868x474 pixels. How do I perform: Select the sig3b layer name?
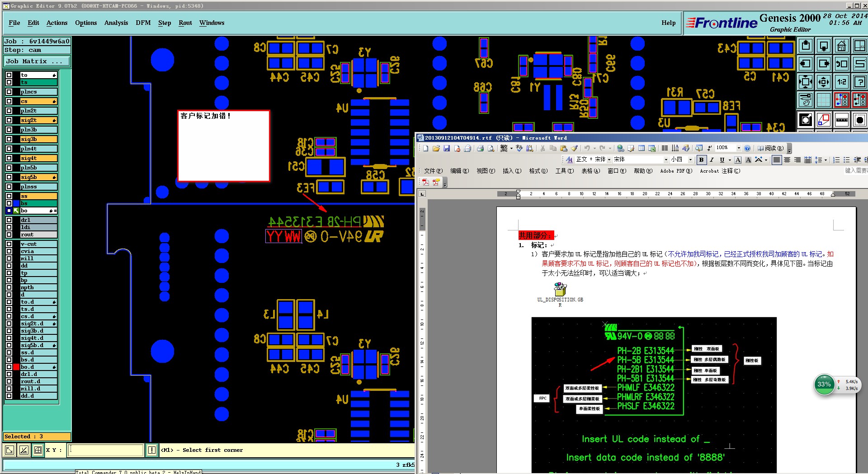click(39, 139)
